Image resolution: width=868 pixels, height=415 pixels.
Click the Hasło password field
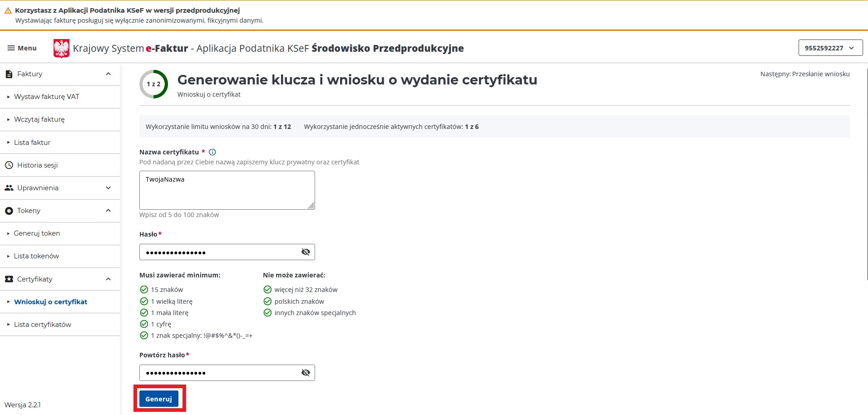point(227,252)
